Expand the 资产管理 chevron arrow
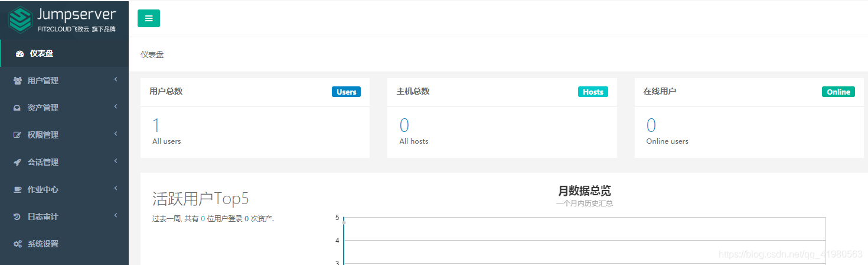 click(116, 106)
